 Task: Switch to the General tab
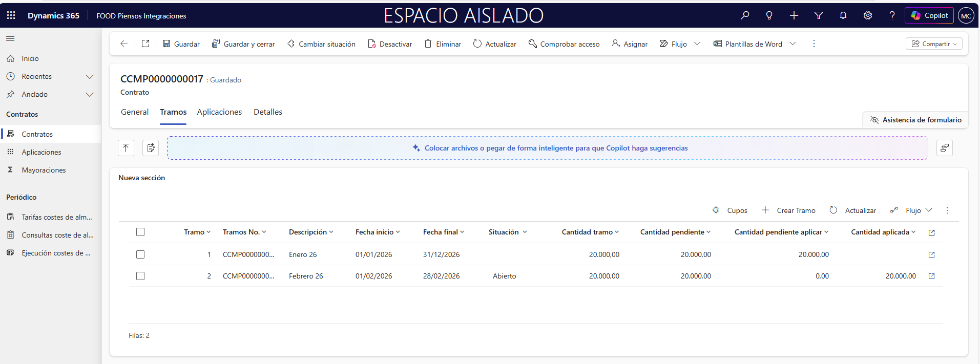(x=135, y=112)
